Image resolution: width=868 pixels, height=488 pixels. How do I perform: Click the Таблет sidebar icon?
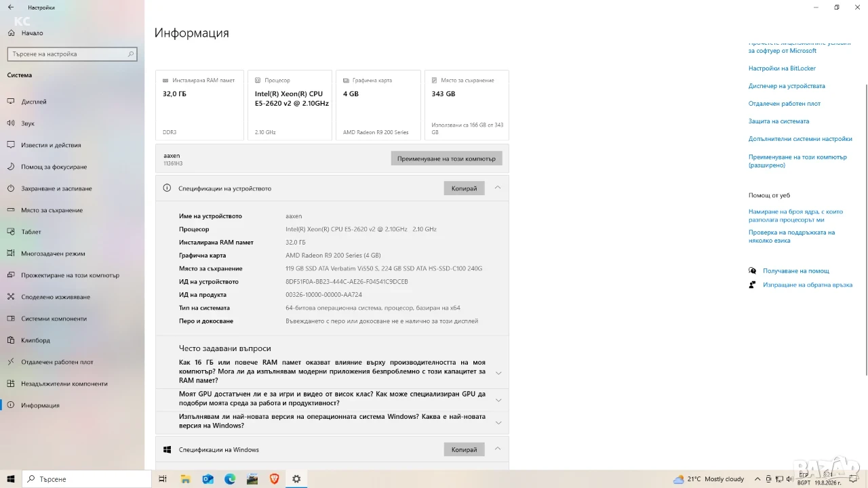coord(11,232)
